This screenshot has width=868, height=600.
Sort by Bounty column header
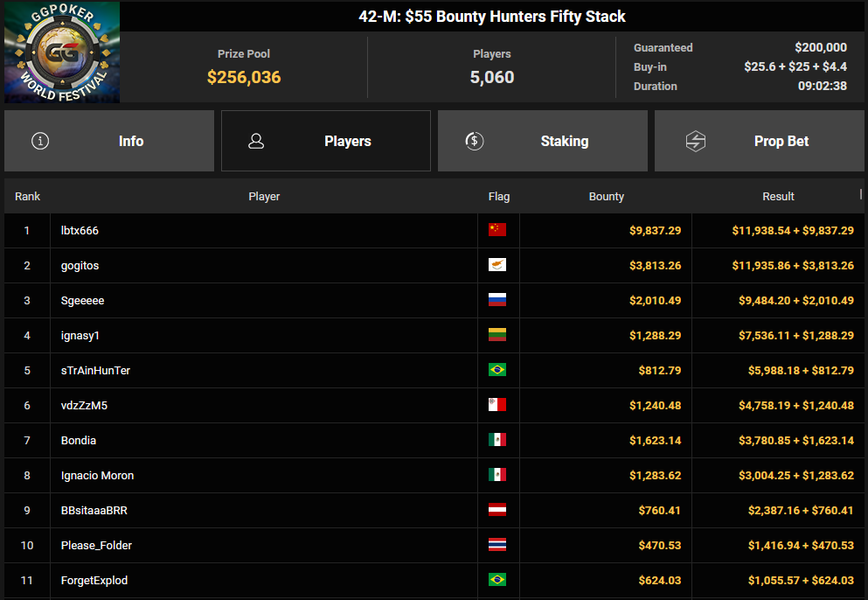pyautogui.click(x=606, y=197)
